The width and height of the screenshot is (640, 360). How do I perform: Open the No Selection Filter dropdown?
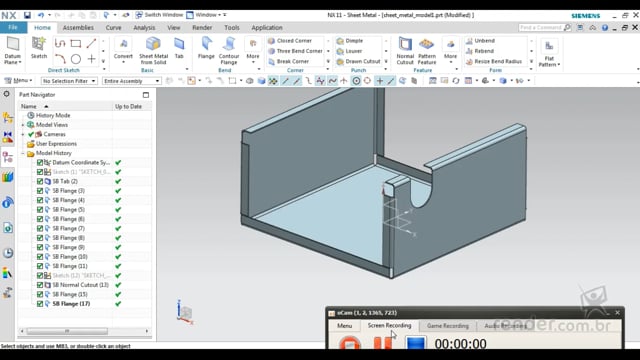coord(69,81)
